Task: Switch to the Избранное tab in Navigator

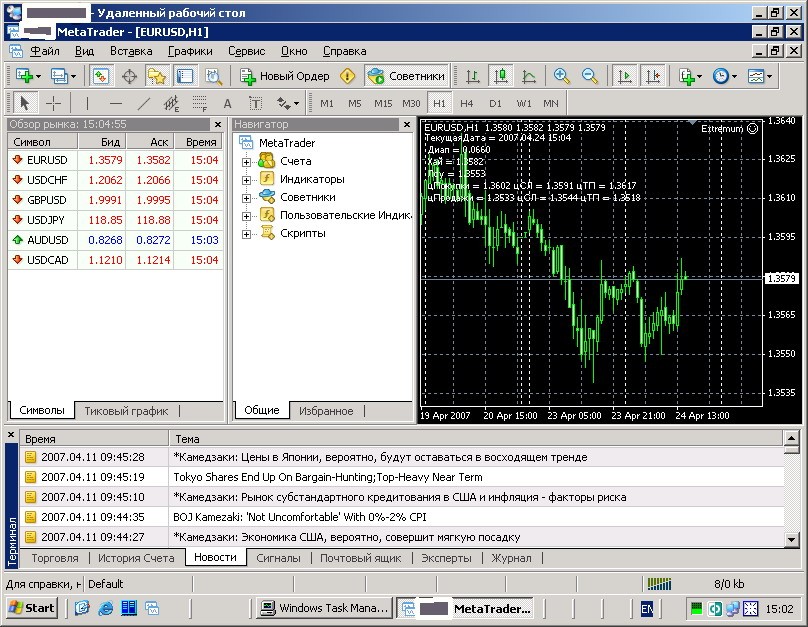Action: 326,411
